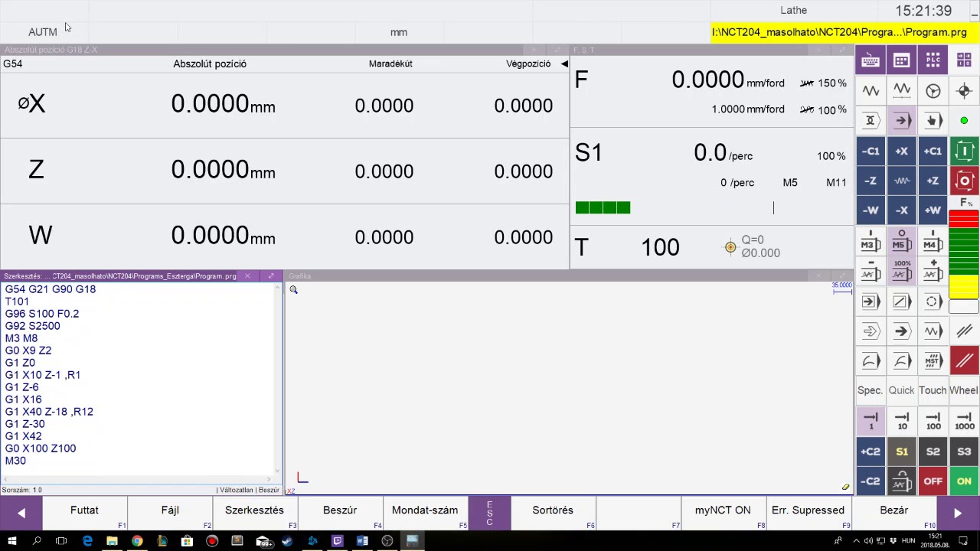Click the green spindle load bar
Image resolution: width=980 pixels, height=551 pixels.
(x=603, y=207)
